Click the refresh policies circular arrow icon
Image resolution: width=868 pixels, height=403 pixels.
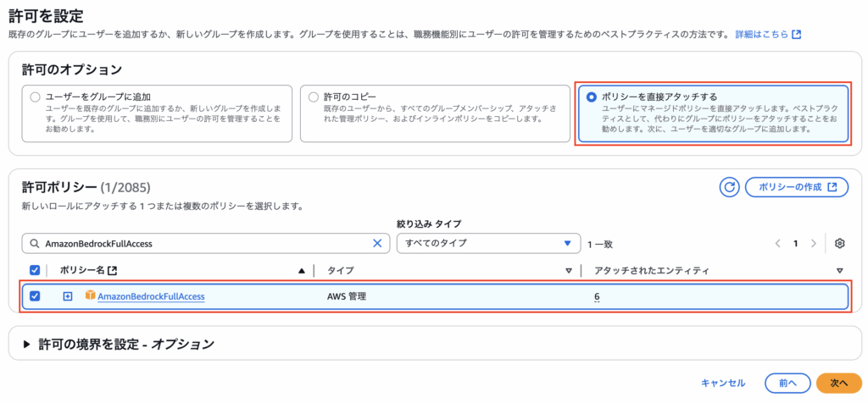tap(730, 187)
